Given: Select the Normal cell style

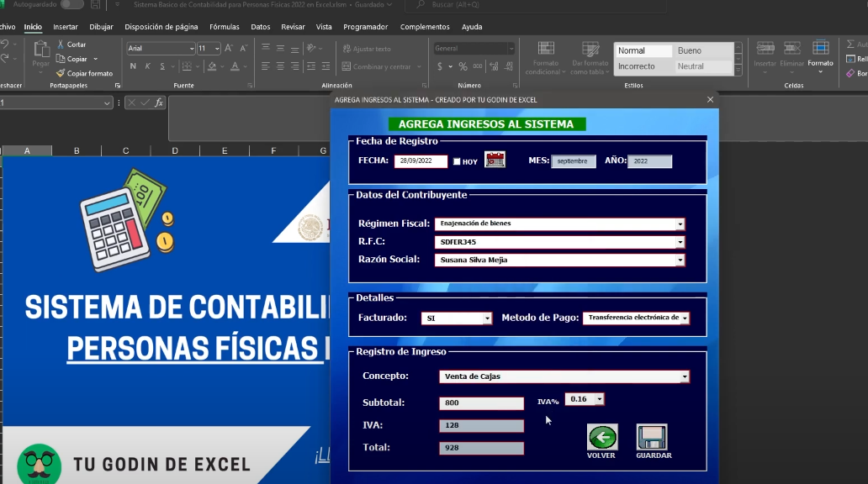Looking at the screenshot, I should click(x=643, y=50).
